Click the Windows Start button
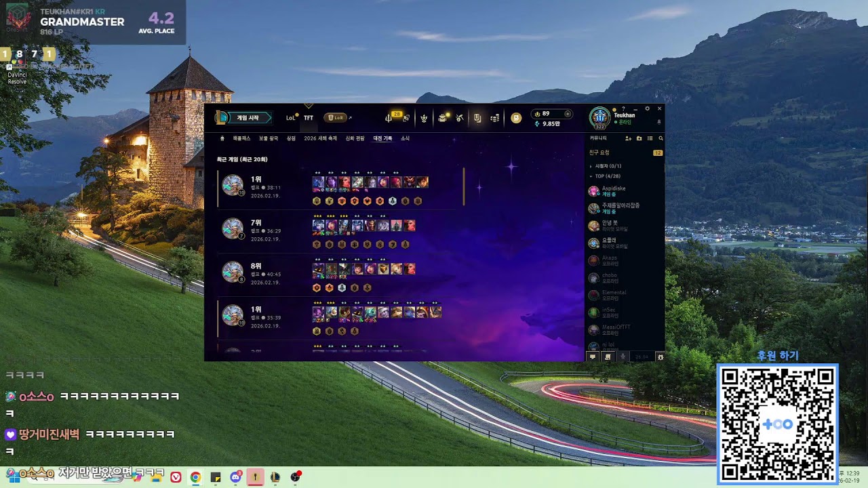The image size is (868, 488). tap(14, 477)
